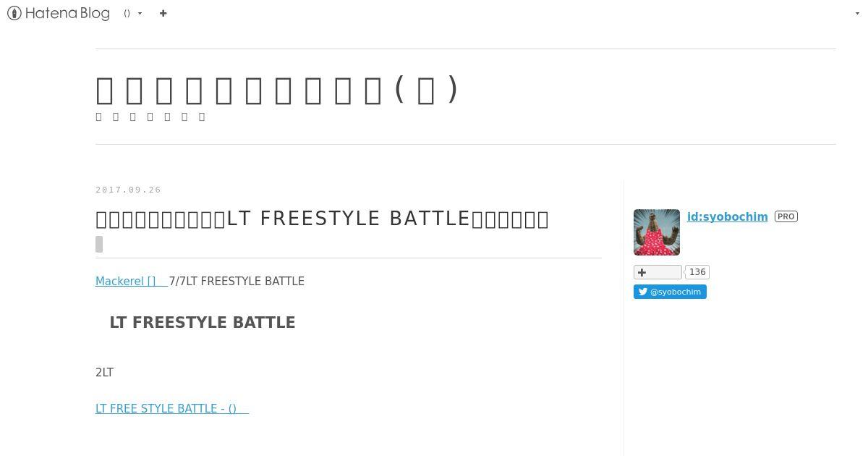
Task: Click the syobochim profile avatar image
Action: click(657, 232)
